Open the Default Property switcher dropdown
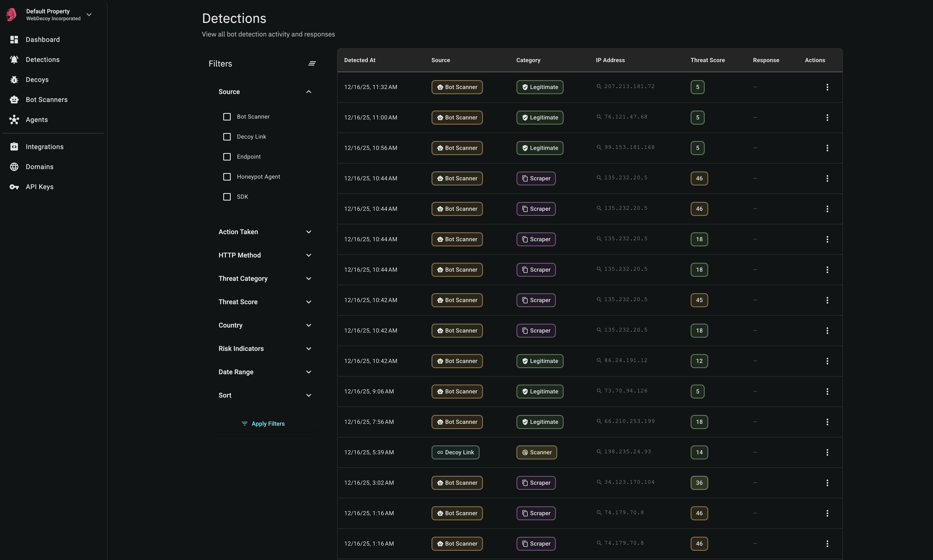 89,15
